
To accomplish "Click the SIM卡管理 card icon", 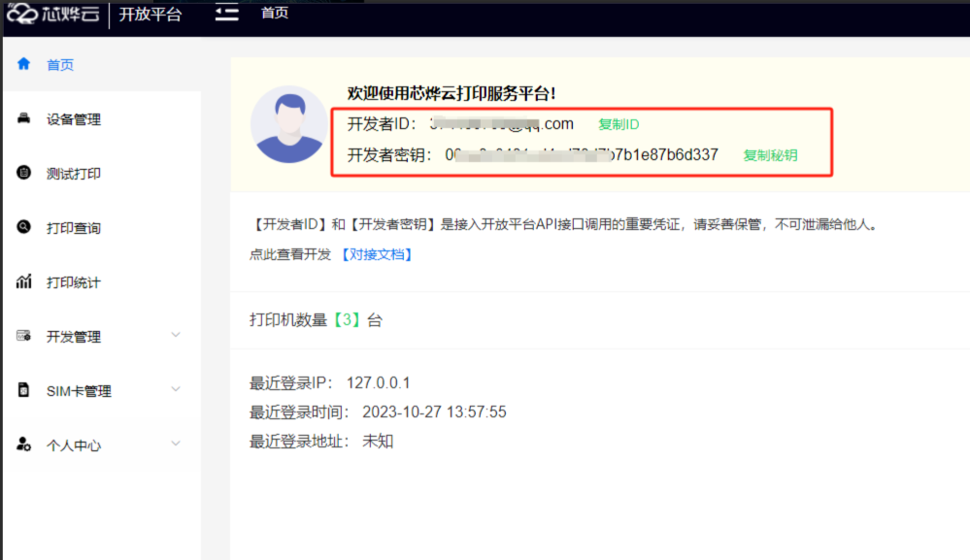I will point(23,390).
